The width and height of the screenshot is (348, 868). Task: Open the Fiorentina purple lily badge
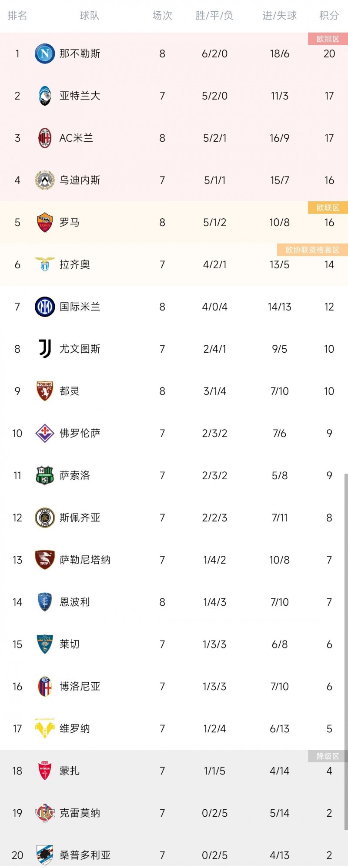click(x=45, y=433)
